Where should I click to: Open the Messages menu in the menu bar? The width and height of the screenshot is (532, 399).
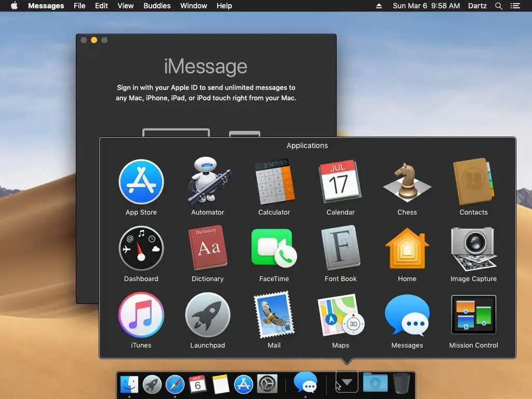(46, 6)
